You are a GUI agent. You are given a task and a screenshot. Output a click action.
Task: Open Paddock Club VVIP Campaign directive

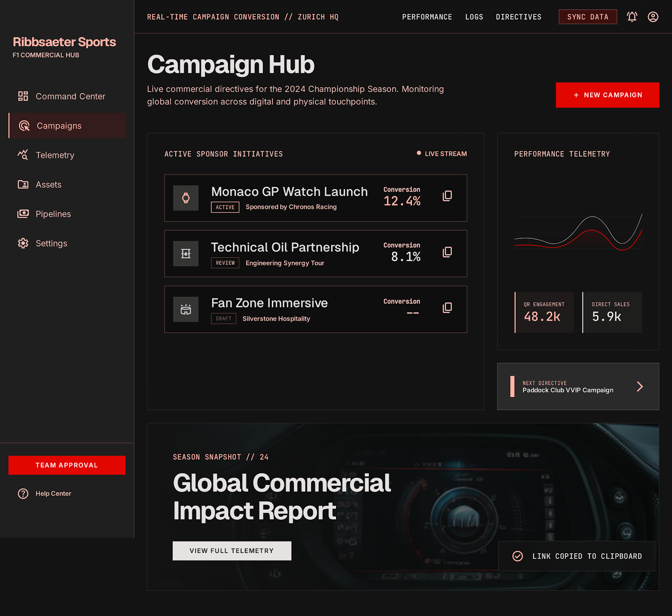click(578, 387)
